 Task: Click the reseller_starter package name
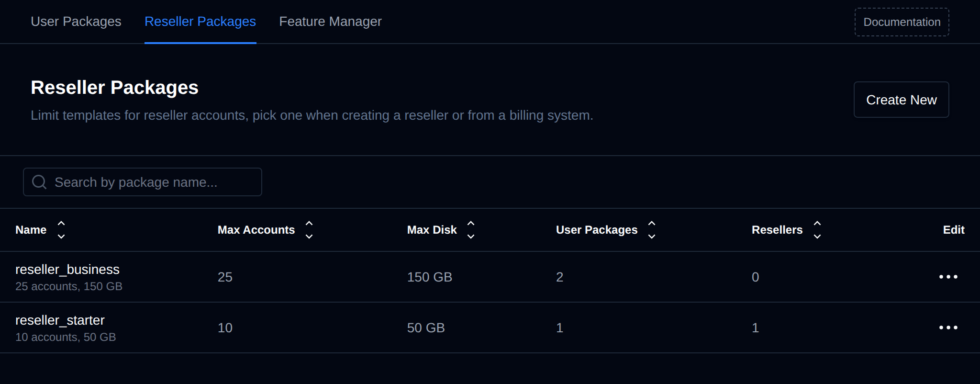pyautogui.click(x=60, y=320)
